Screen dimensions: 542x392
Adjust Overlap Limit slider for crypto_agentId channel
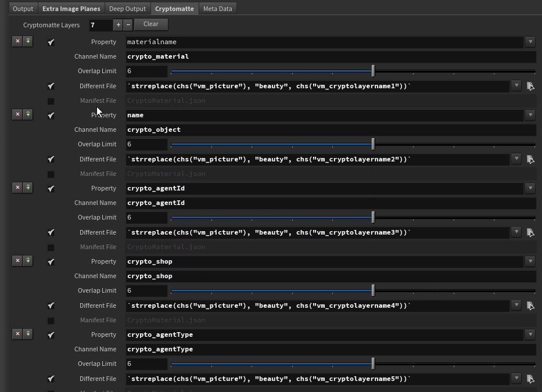(353, 218)
